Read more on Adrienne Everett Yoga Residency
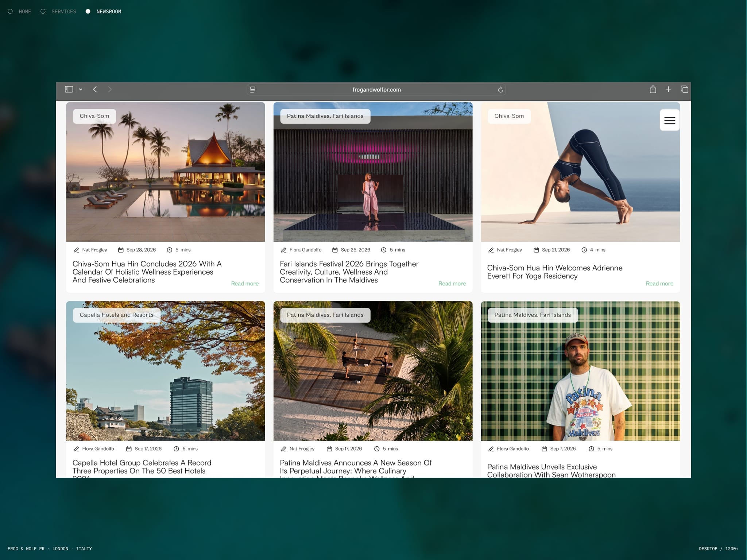 tap(659, 284)
